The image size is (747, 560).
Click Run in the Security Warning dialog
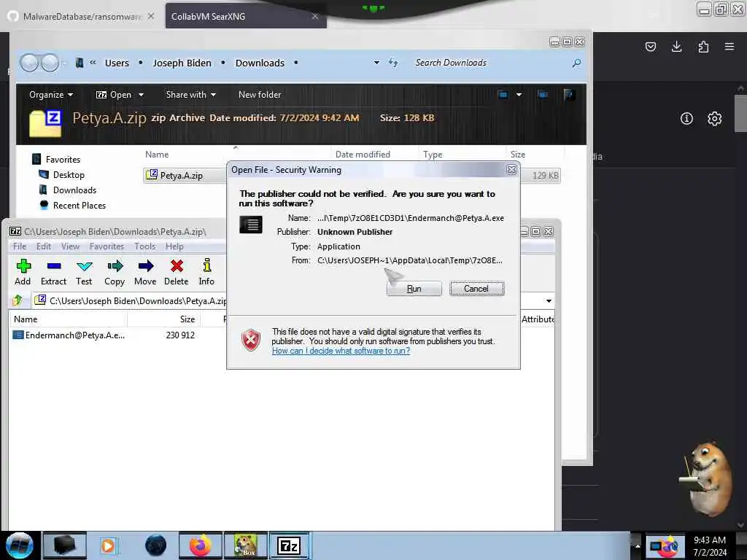414,289
